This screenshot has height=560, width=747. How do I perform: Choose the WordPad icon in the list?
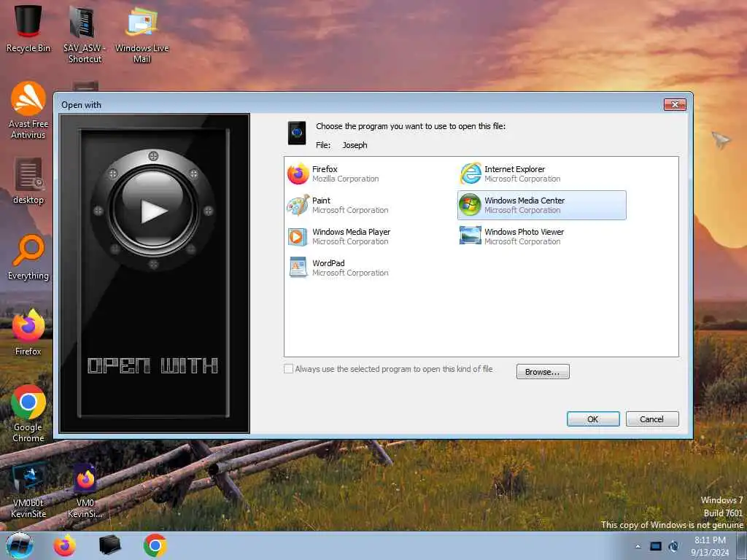(298, 268)
